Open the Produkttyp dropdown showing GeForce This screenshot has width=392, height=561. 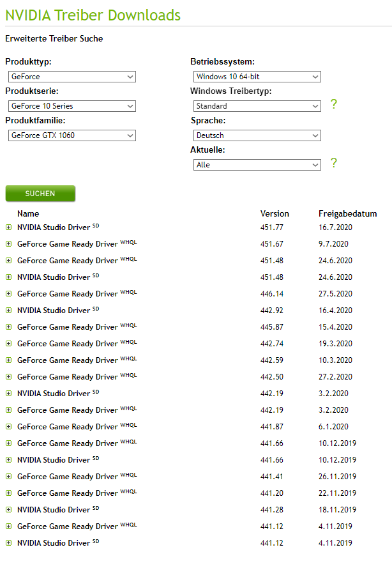pos(72,77)
